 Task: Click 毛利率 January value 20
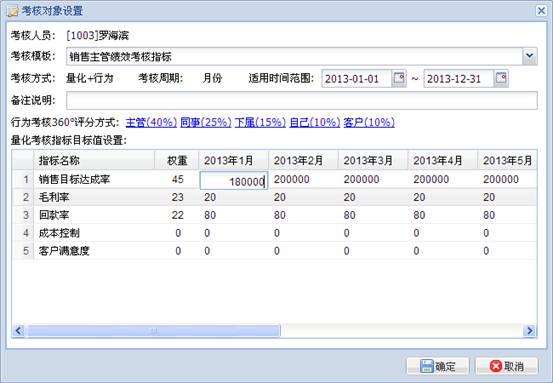point(210,197)
